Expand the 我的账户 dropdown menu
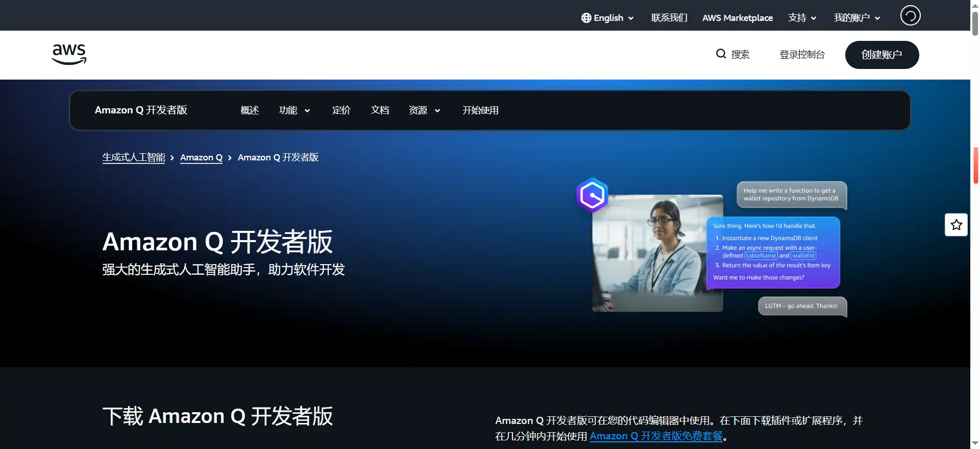980x449 pixels. point(857,18)
